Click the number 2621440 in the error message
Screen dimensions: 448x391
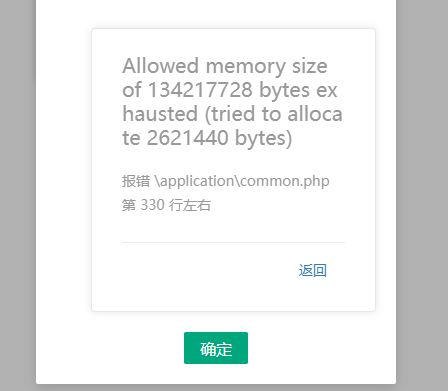(x=187, y=138)
